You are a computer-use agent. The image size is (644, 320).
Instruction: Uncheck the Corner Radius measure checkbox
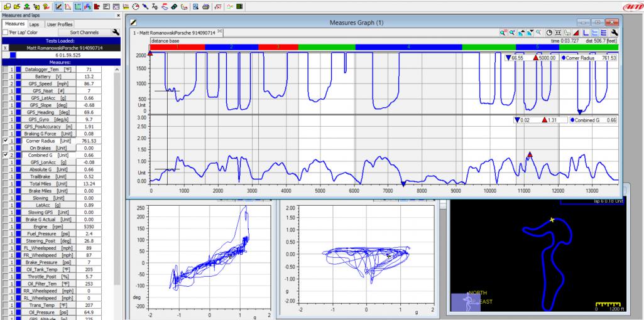[6, 141]
